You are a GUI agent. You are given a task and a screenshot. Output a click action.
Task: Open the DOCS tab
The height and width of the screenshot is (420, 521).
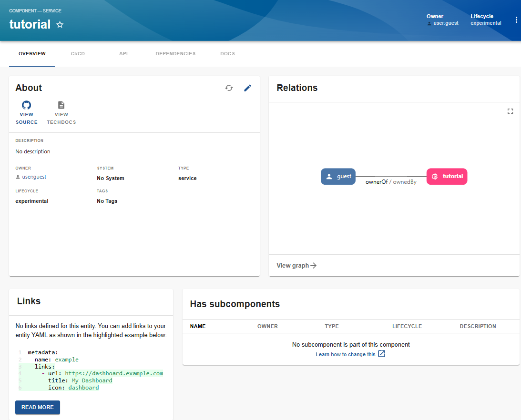pyautogui.click(x=227, y=53)
